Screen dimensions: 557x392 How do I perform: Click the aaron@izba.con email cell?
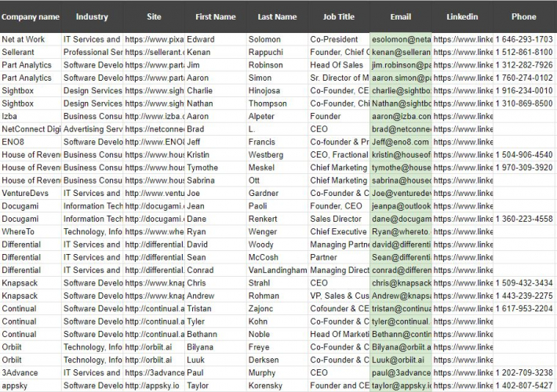point(401,116)
